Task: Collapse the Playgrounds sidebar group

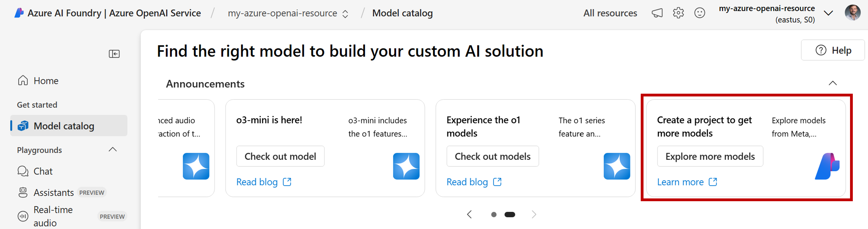Action: tap(112, 150)
